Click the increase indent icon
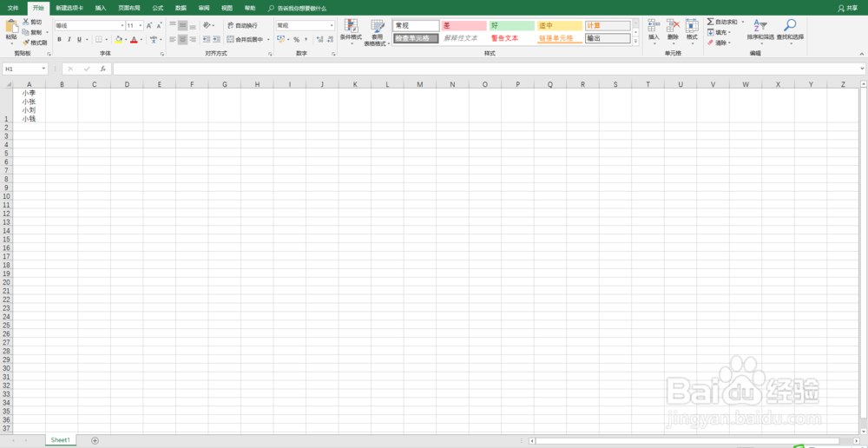Image resolution: width=868 pixels, height=448 pixels. 216,39
